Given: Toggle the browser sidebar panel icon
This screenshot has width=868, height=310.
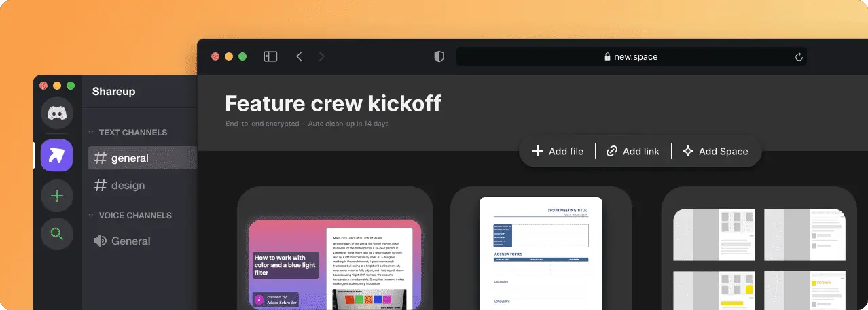Looking at the screenshot, I should point(270,56).
